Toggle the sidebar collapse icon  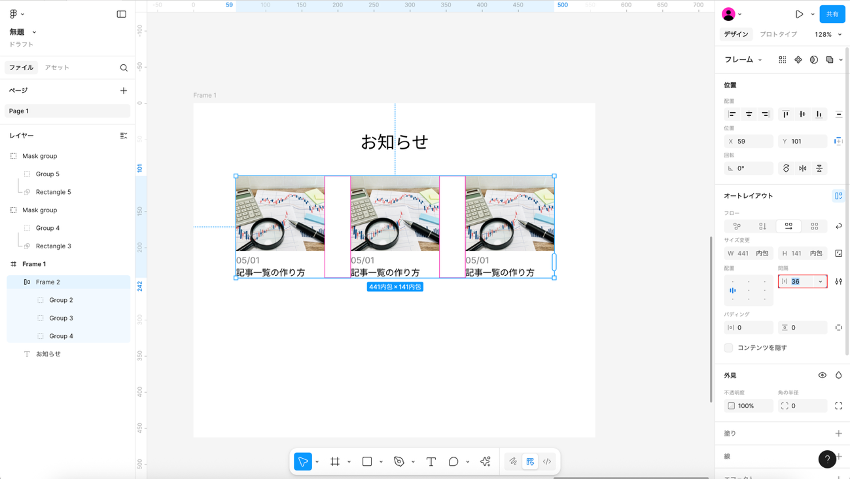pyautogui.click(x=121, y=14)
